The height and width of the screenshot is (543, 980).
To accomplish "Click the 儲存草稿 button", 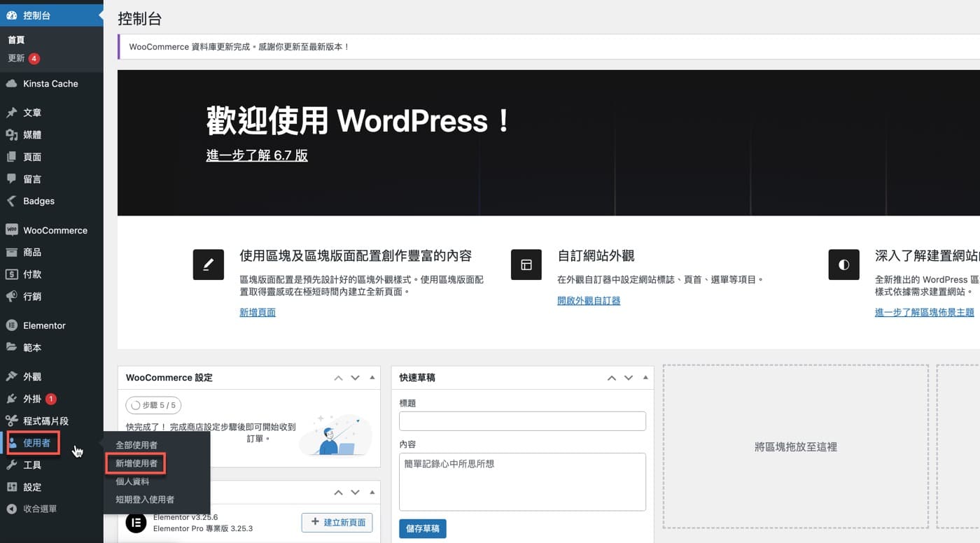I will tap(423, 529).
